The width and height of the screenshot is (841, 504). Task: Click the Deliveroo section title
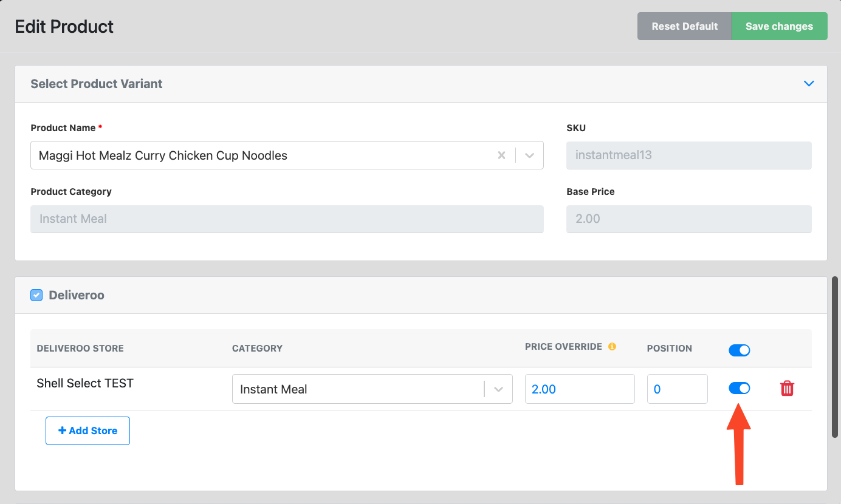click(x=77, y=295)
